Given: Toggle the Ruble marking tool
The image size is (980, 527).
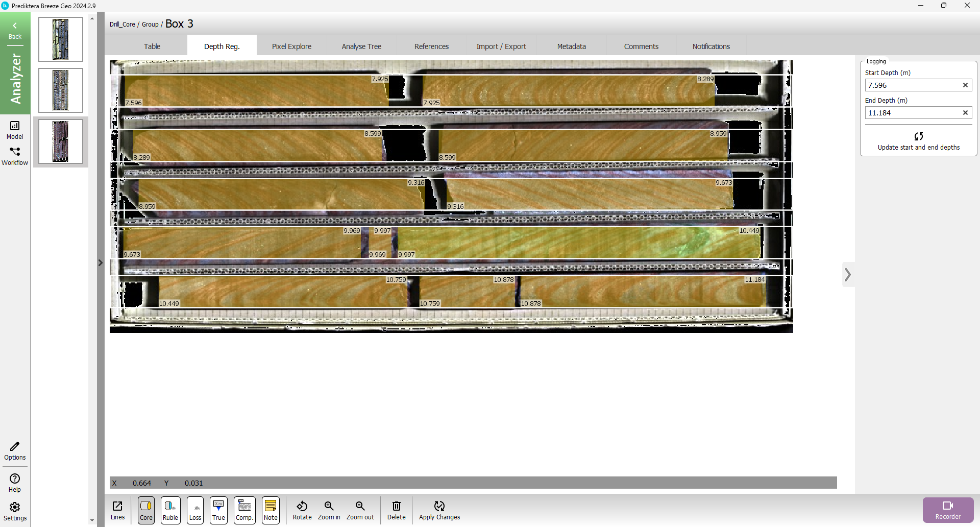Looking at the screenshot, I should (170, 510).
